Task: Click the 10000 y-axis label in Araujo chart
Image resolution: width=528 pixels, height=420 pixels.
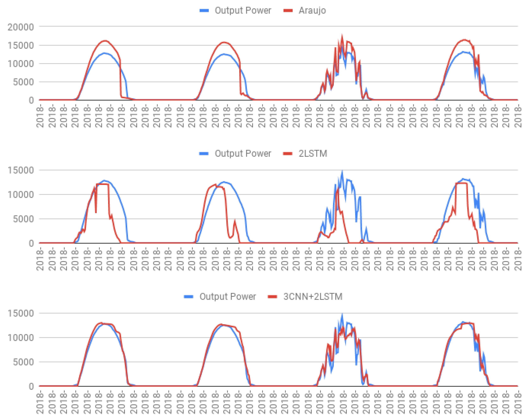Action: click(x=21, y=64)
